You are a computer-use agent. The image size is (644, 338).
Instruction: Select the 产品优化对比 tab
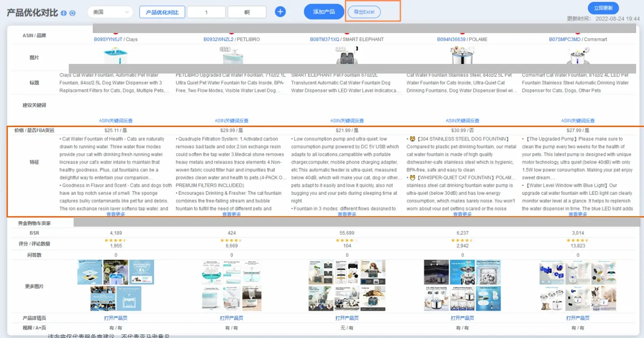162,12
